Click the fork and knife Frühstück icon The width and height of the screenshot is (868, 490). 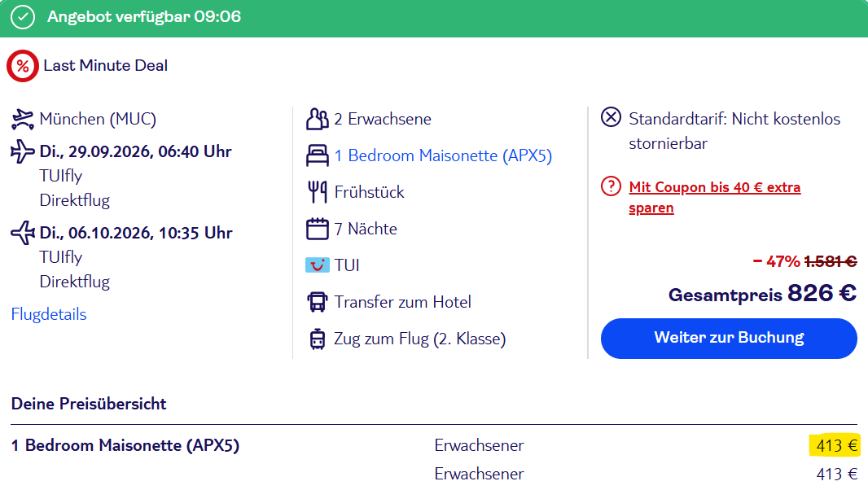(x=318, y=192)
